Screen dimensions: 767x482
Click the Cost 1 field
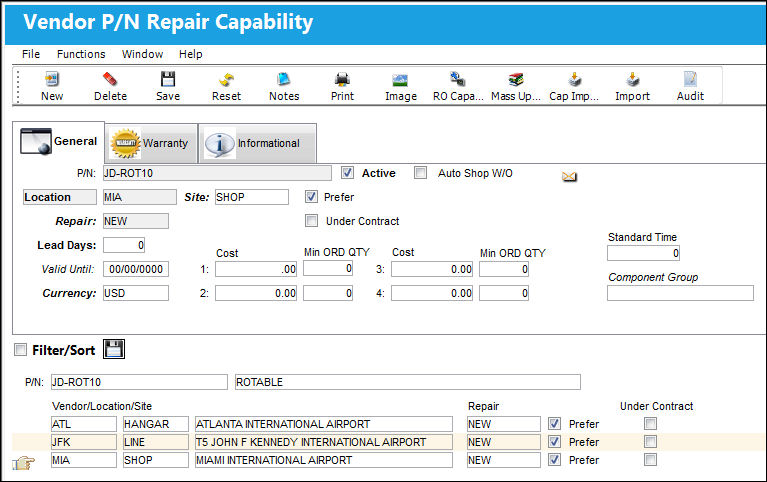click(256, 269)
